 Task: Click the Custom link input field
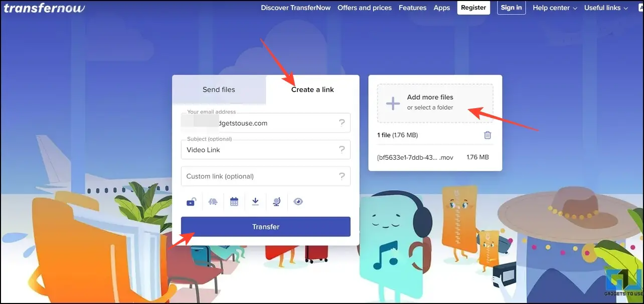[266, 176]
